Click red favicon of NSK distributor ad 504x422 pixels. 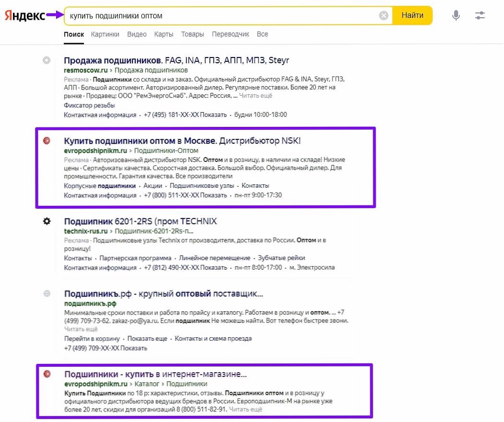(46, 140)
